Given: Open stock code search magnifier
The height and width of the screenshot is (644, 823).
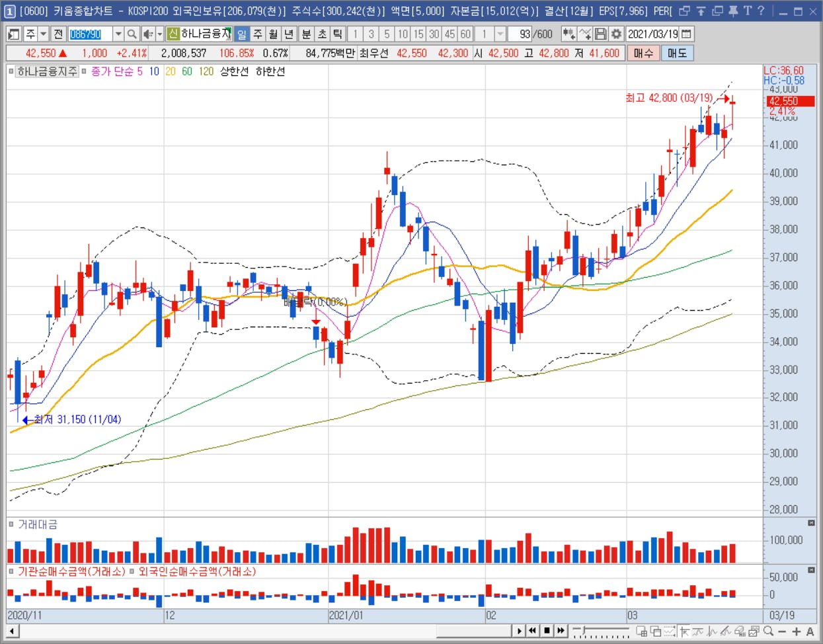Looking at the screenshot, I should click(132, 34).
